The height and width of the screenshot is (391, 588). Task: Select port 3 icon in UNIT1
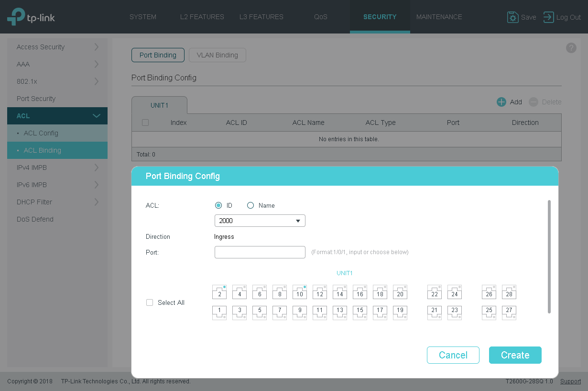coord(240,313)
